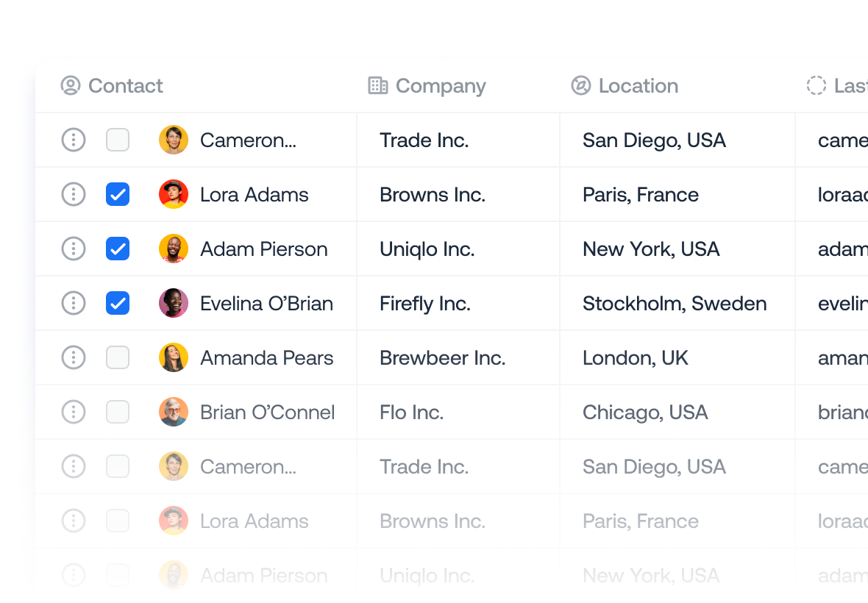This screenshot has width=868, height=603.
Task: Click the Stockholm, Sweden location cell
Action: [x=675, y=304]
